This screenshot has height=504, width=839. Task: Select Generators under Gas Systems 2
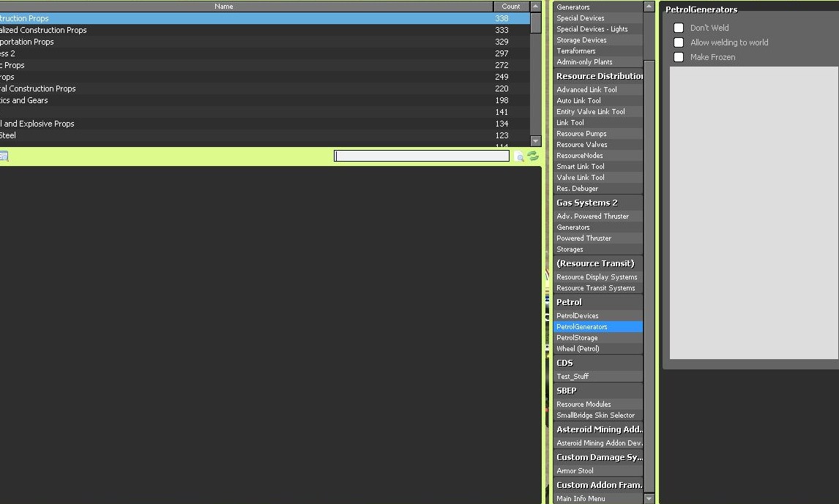(597, 227)
